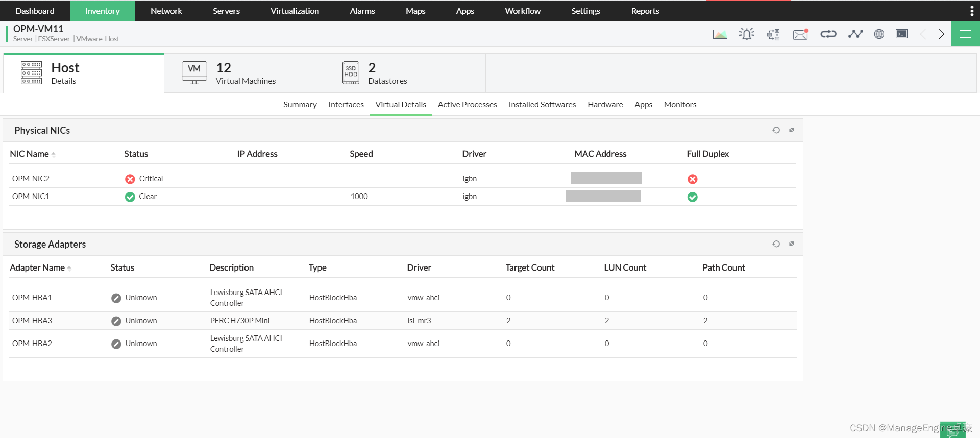Open the Workflow menu

[523, 11]
